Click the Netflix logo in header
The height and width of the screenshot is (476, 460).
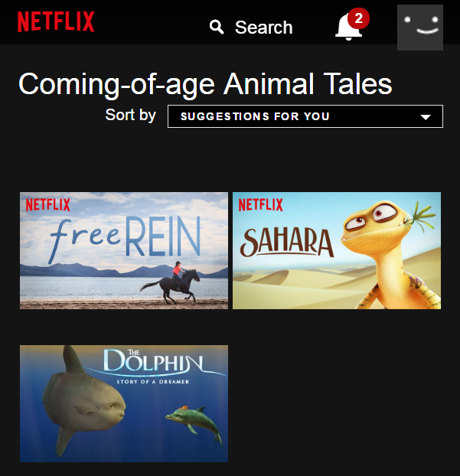[x=56, y=21]
